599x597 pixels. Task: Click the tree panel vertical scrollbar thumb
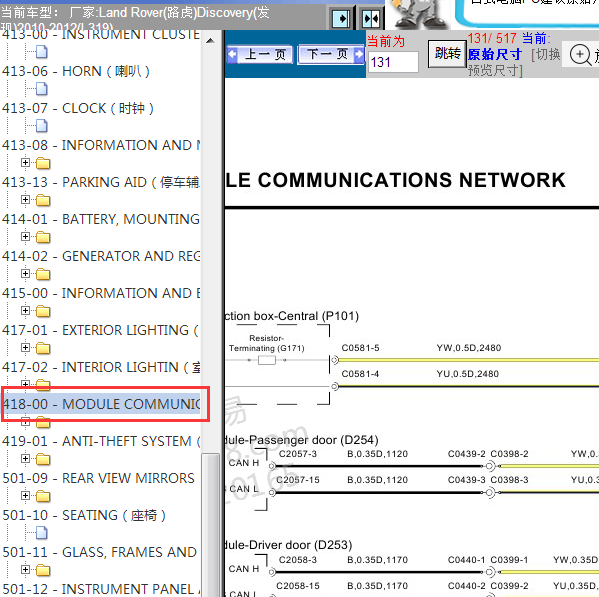click(210, 525)
